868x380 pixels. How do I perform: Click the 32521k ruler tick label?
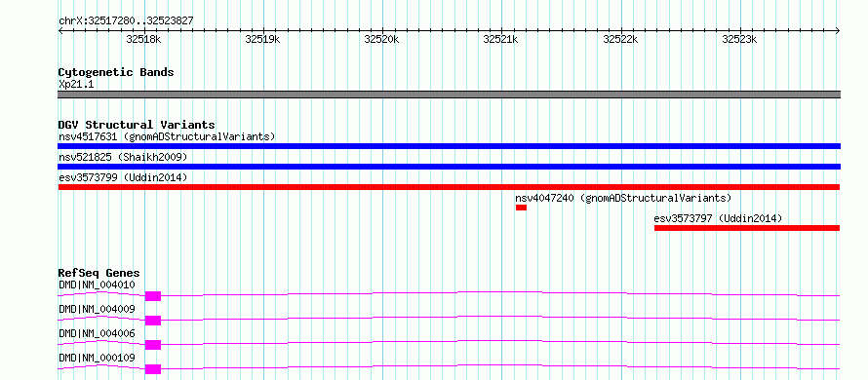[501, 39]
